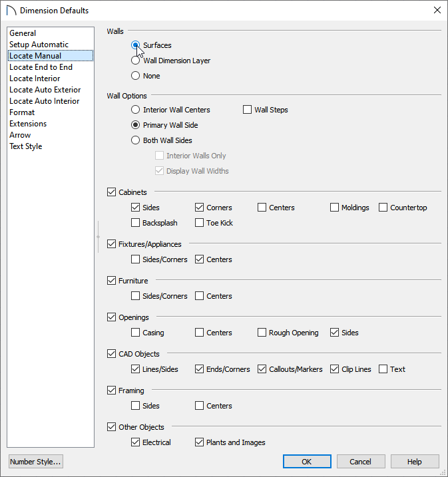Uncheck Openings Sides
Viewport: 448px width, 477px height.
click(334, 332)
